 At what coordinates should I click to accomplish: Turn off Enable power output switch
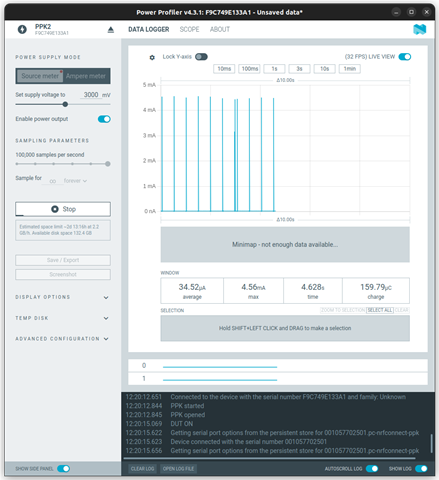[104, 119]
